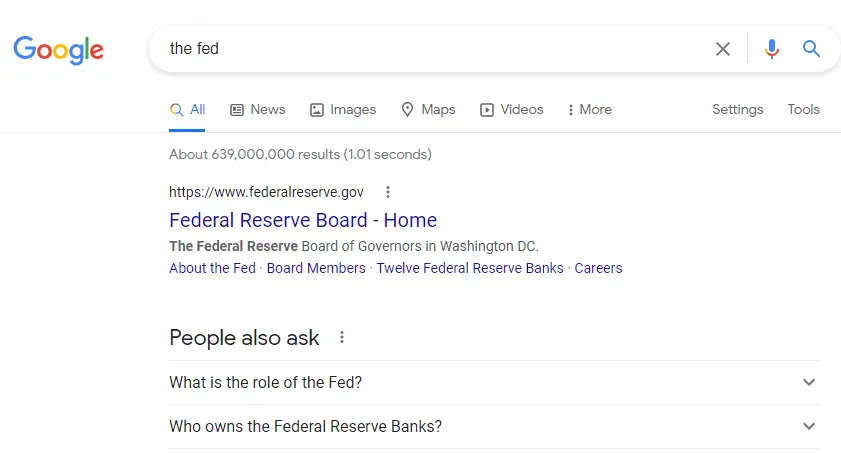The width and height of the screenshot is (841, 453).
Task: Clear the search box with the X icon
Action: [722, 49]
